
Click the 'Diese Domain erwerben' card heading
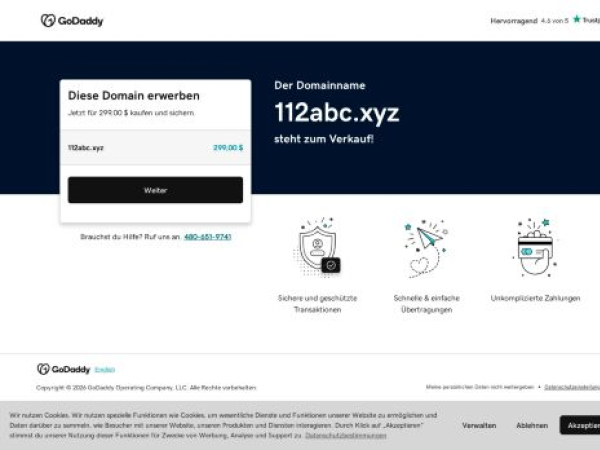coord(133,96)
